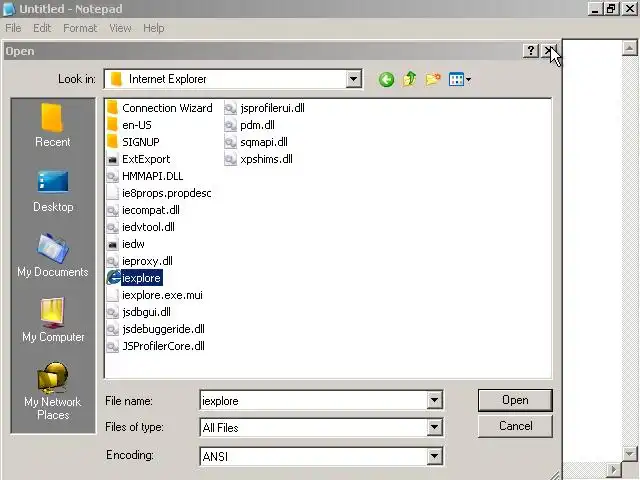The height and width of the screenshot is (480, 640).
Task: Select the en-US folder
Action: pos(129,125)
